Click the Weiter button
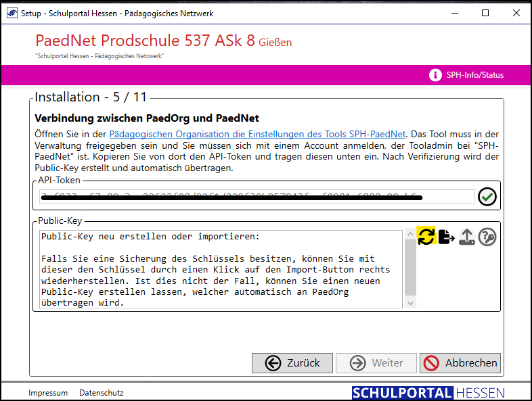 pos(376,363)
